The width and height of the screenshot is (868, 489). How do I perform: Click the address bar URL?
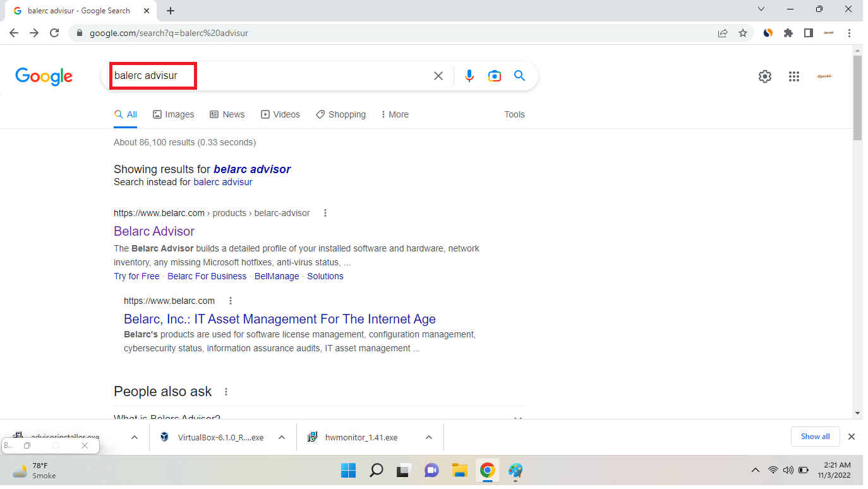click(169, 33)
